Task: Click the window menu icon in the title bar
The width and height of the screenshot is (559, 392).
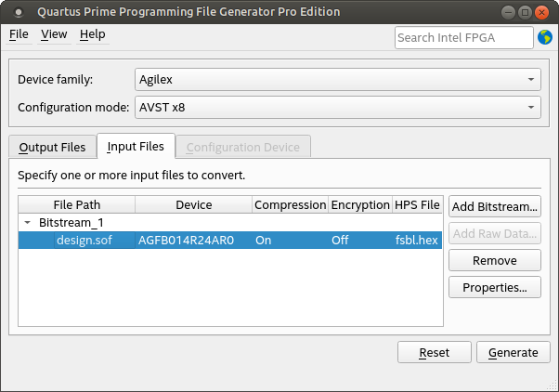Action: (x=19, y=12)
